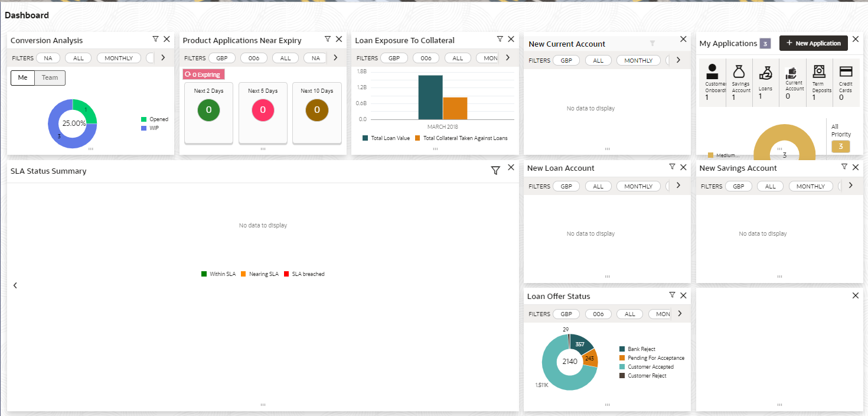
Task: Click Next 5 Days expiry count circle
Action: 263,110
